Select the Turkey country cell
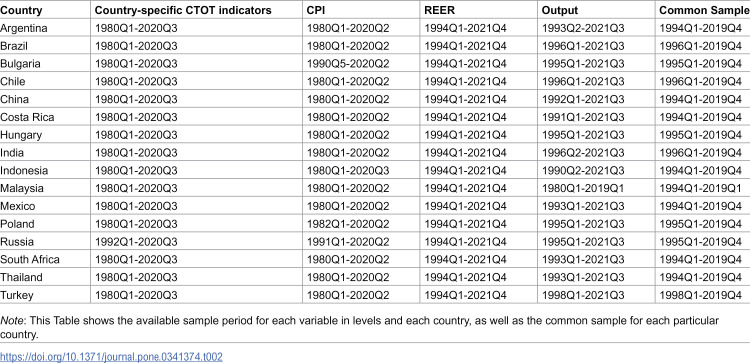Image resolution: width=750 pixels, height=363 pixels. [17, 295]
